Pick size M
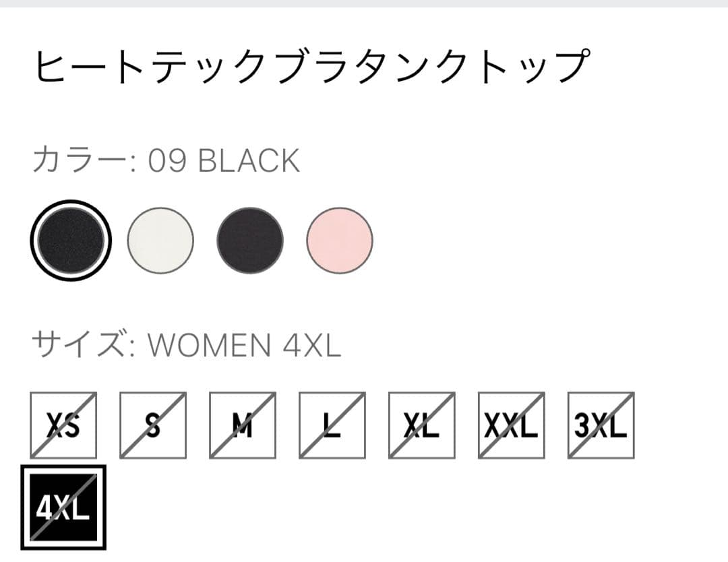 click(243, 425)
